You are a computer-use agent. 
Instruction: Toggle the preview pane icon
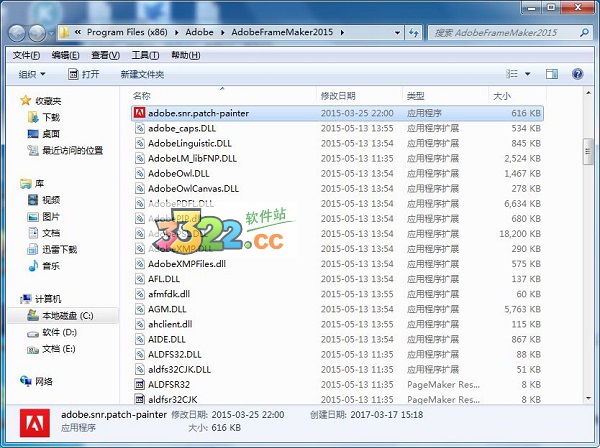point(551,74)
